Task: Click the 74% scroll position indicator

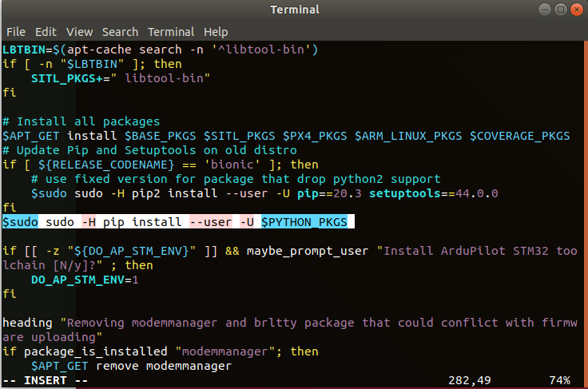Action: [559, 380]
